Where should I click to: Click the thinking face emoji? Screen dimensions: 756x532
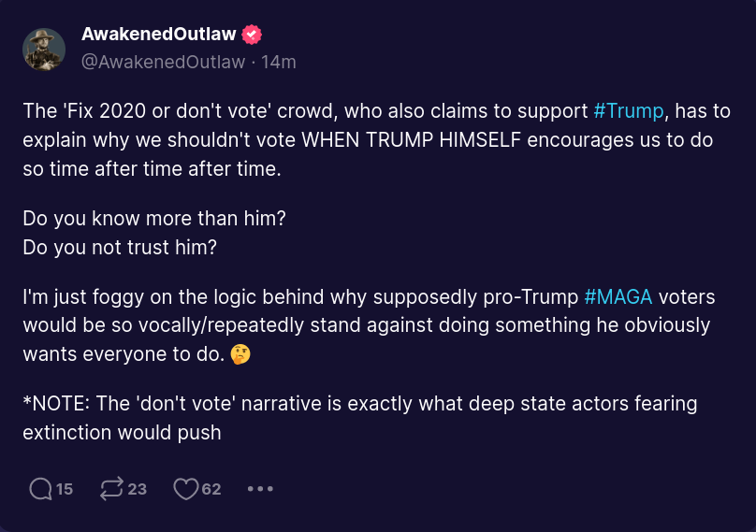click(x=240, y=355)
